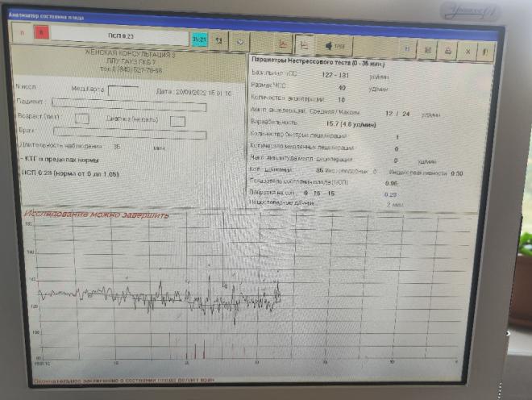Image resolution: width=532 pixels, height=400 pixels.
Task: Click the gray chart axes toolbar icon
Action: coord(304,44)
